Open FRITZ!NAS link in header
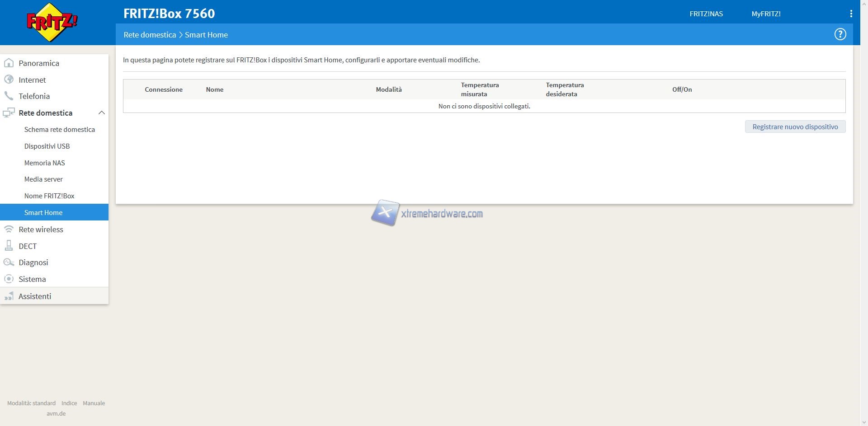This screenshot has width=868, height=426. click(x=706, y=14)
